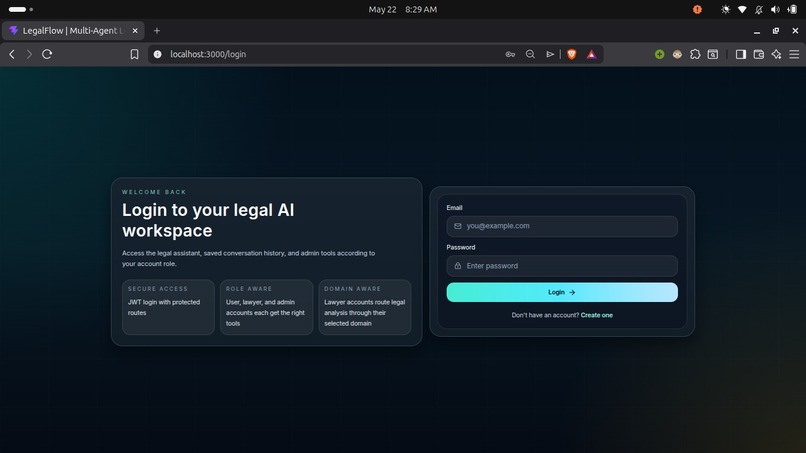This screenshot has height=453, width=806.
Task: Open the clock showing May 22 8:29 AM
Action: click(402, 9)
